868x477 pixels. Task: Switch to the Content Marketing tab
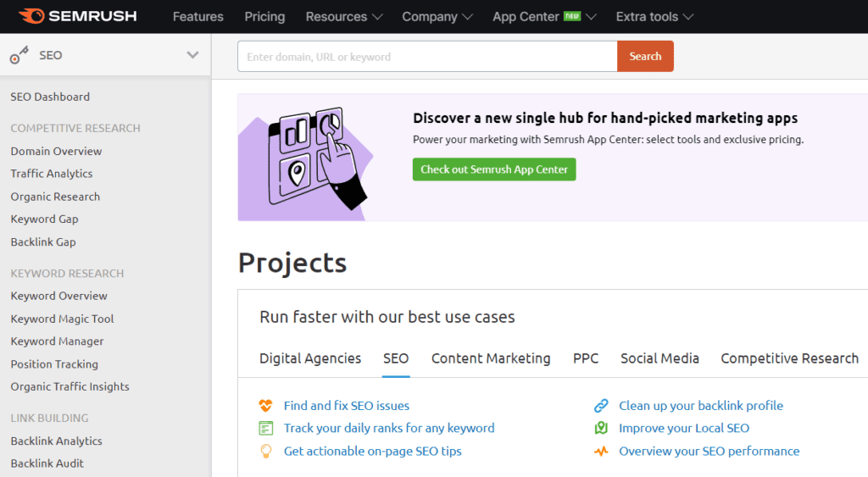pos(491,358)
